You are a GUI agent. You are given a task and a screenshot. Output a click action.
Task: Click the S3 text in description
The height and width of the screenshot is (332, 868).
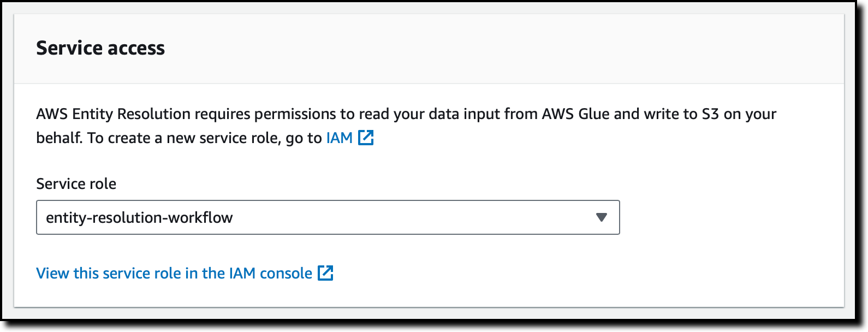pos(710,114)
